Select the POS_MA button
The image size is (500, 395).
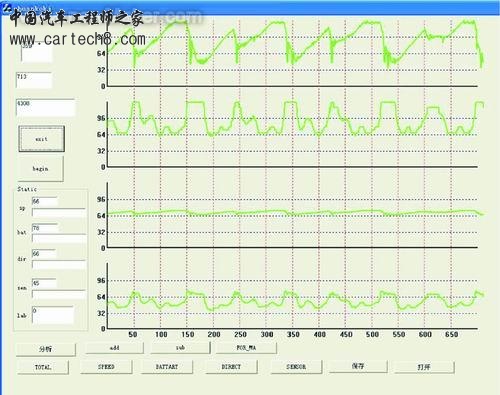tap(246, 348)
